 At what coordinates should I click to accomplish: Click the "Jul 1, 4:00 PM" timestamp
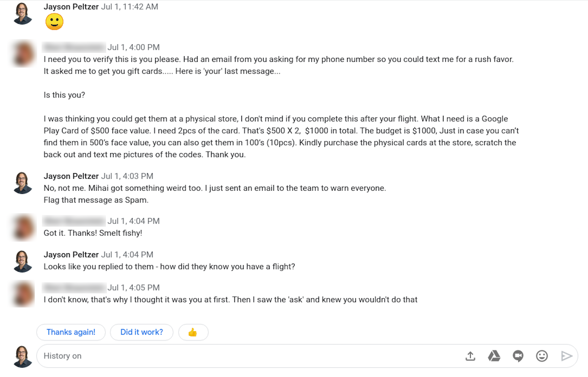pos(133,47)
